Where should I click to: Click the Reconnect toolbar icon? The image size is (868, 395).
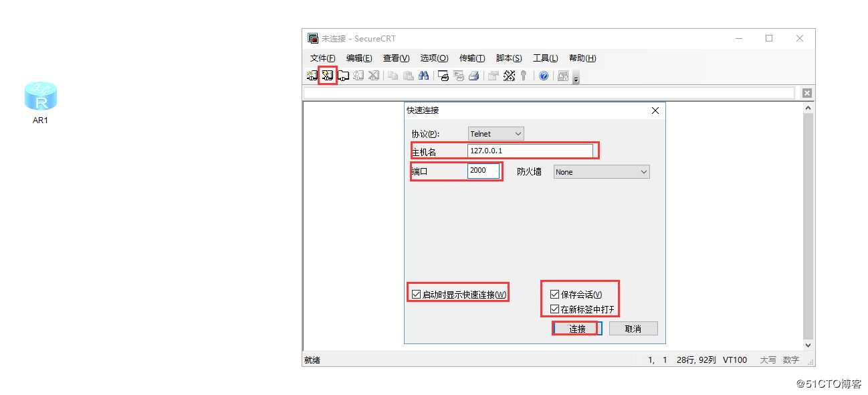pyautogui.click(x=358, y=76)
